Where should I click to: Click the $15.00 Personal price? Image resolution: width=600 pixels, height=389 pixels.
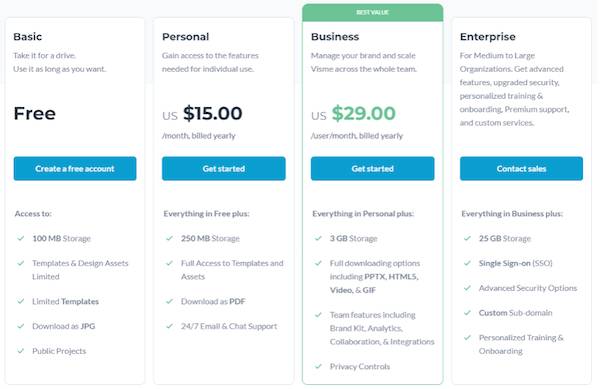tap(213, 113)
